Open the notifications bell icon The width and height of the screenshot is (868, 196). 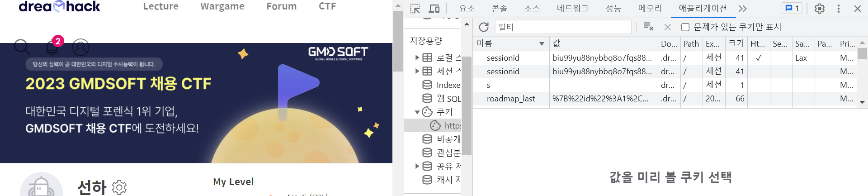click(x=52, y=47)
